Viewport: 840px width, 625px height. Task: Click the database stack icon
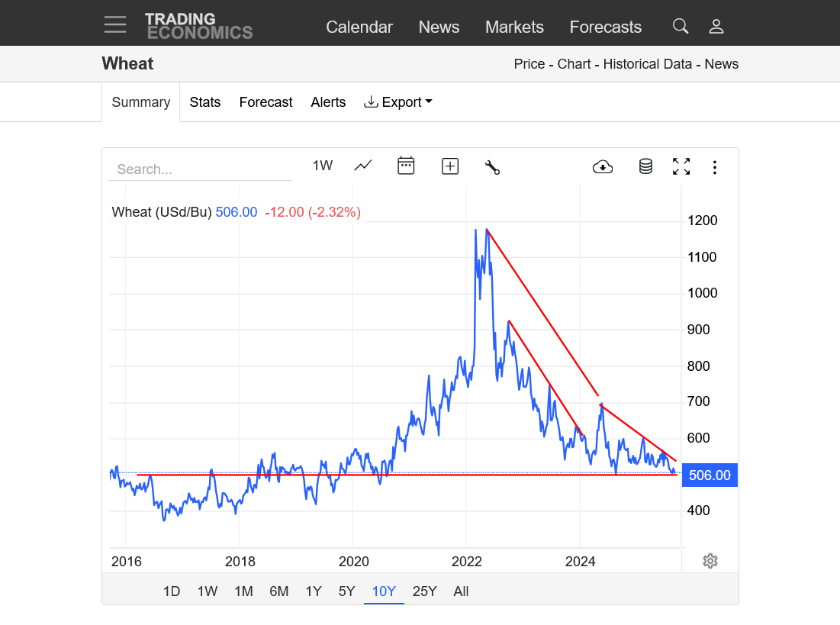pos(645,166)
